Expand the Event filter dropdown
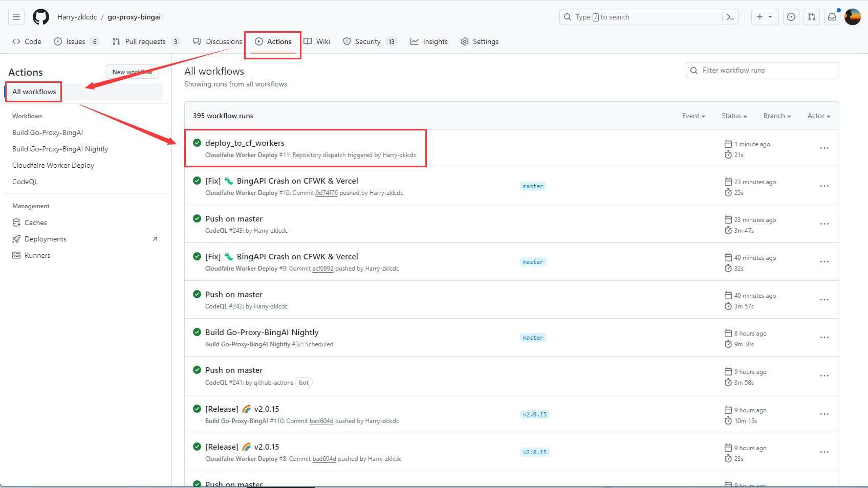 (x=693, y=116)
